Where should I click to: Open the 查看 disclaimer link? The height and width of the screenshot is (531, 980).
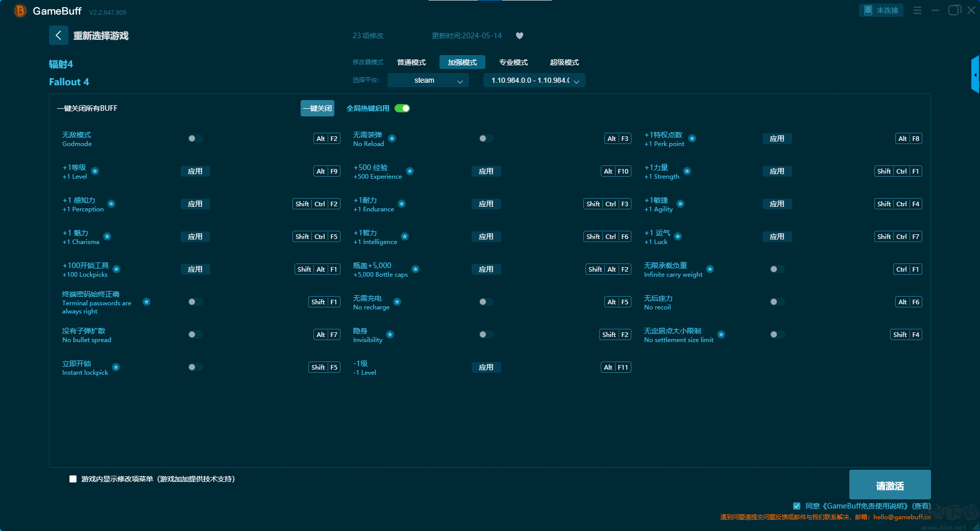click(921, 506)
